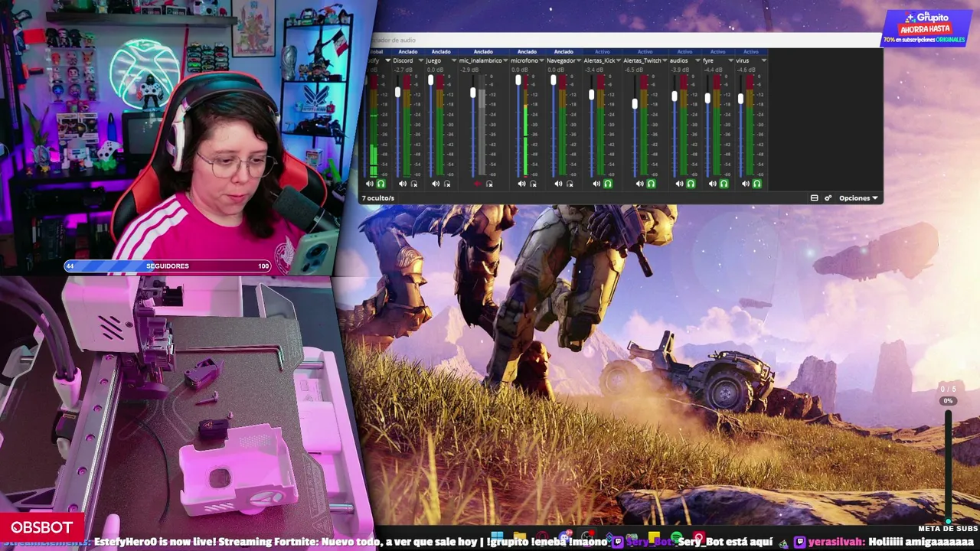This screenshot has width=980, height=551.
Task: Click the virus volume fader handle
Action: click(740, 99)
